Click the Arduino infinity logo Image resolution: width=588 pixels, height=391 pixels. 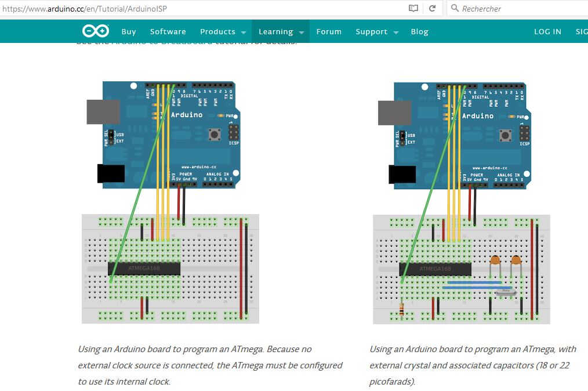(96, 31)
